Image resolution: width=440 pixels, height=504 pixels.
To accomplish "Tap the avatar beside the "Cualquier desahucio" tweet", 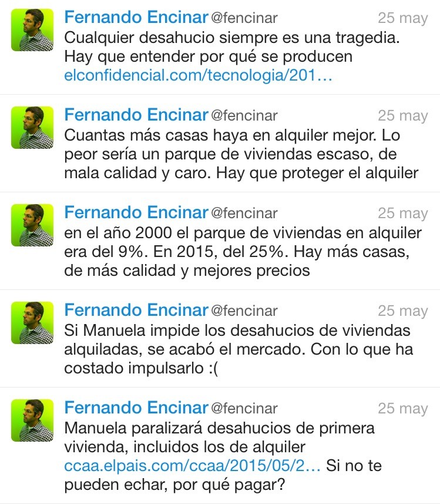I will (32, 30).
